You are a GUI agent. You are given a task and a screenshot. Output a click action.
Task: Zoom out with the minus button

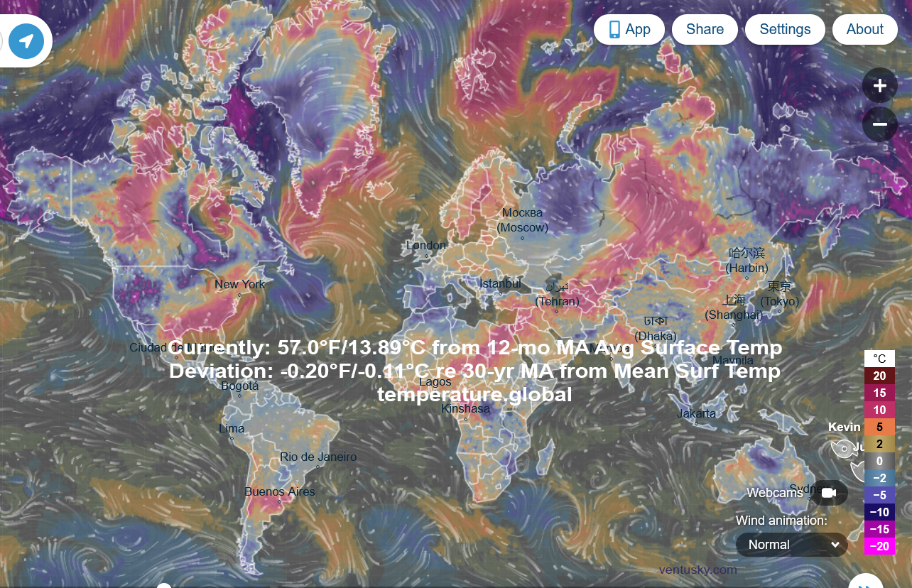(879, 124)
